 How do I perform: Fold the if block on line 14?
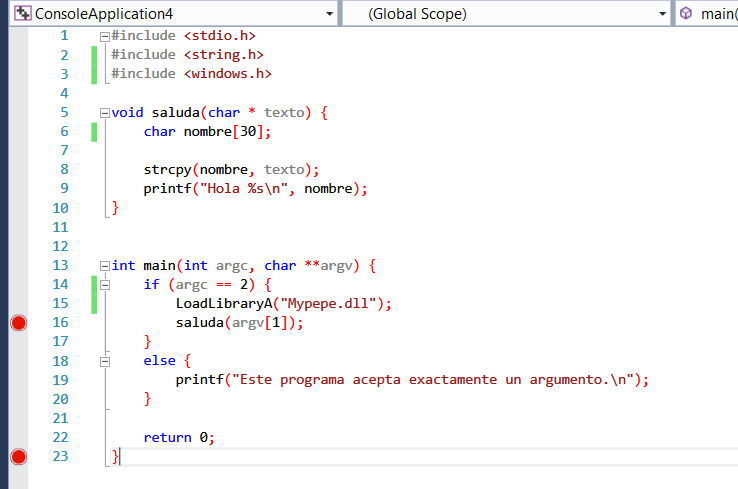pyautogui.click(x=105, y=285)
